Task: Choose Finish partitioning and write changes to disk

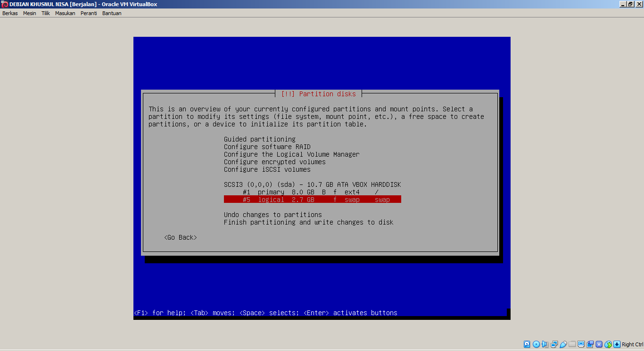Action: click(309, 222)
